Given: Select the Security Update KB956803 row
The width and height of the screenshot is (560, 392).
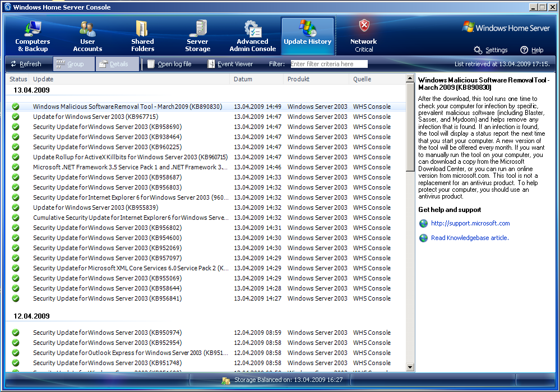Looking at the screenshot, I should pos(205,187).
